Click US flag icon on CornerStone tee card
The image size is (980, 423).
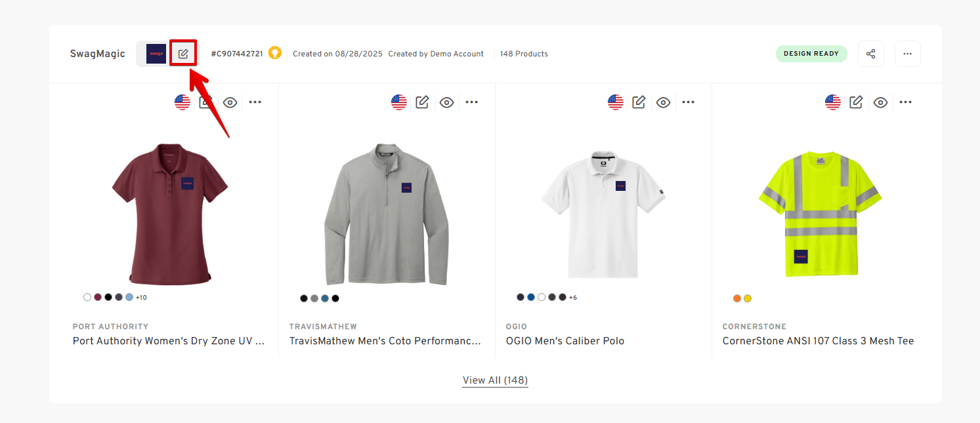[x=833, y=102]
